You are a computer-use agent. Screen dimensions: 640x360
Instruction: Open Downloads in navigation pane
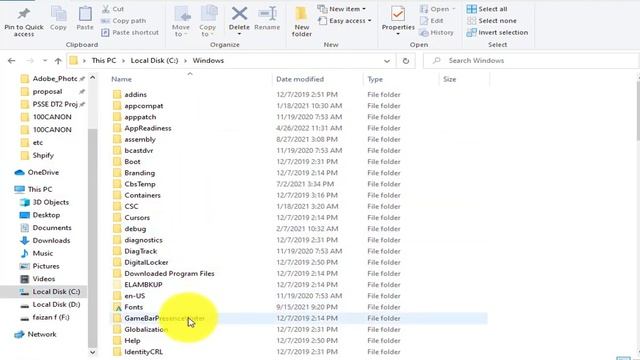tap(45, 240)
